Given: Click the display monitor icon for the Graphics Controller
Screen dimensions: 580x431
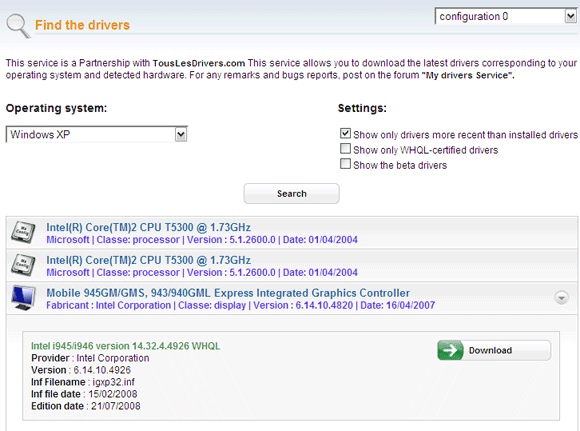Looking at the screenshot, I should [x=23, y=298].
